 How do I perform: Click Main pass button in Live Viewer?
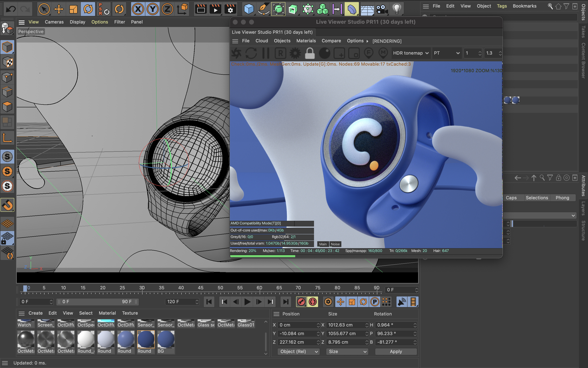click(323, 244)
